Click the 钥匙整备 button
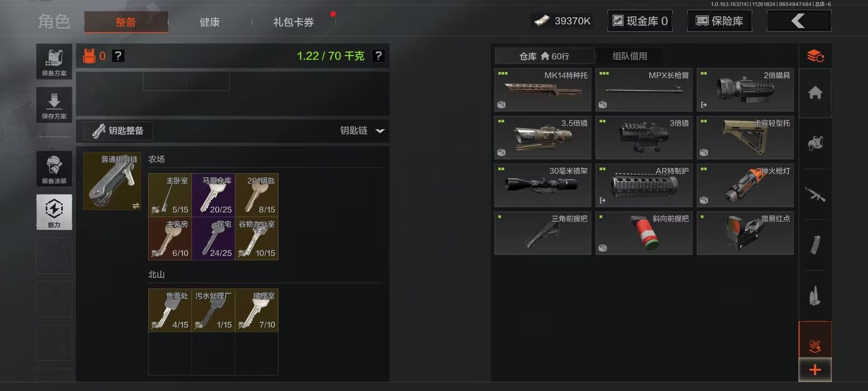The height and width of the screenshot is (391, 868). (118, 131)
